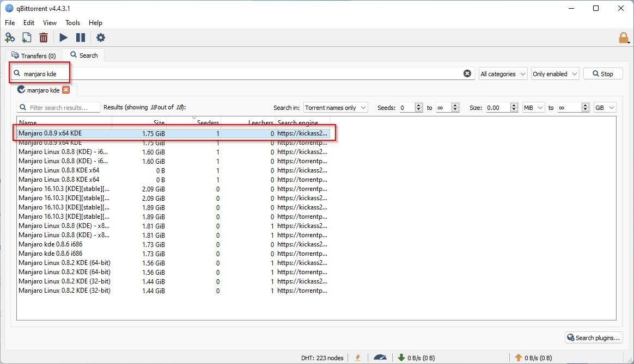Open the Tools menu

[72, 23]
